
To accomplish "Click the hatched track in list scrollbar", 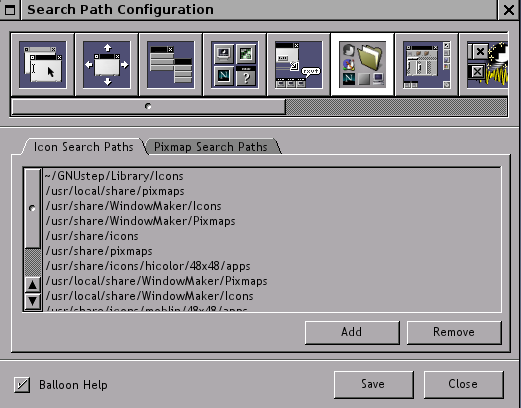I will (33, 262).
